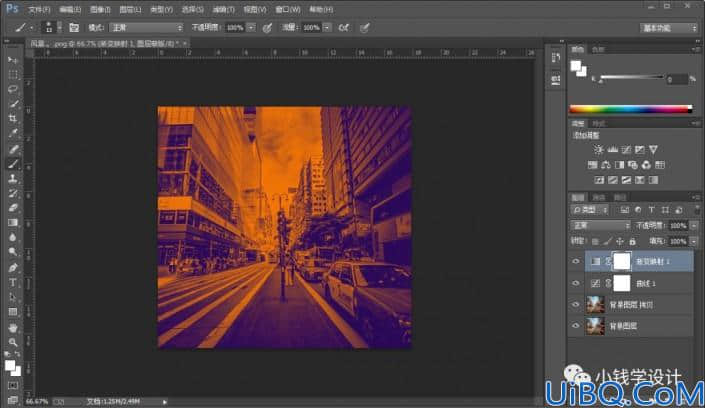The image size is (705, 408).
Task: Open the workspace switcher dropdown
Action: point(669,28)
